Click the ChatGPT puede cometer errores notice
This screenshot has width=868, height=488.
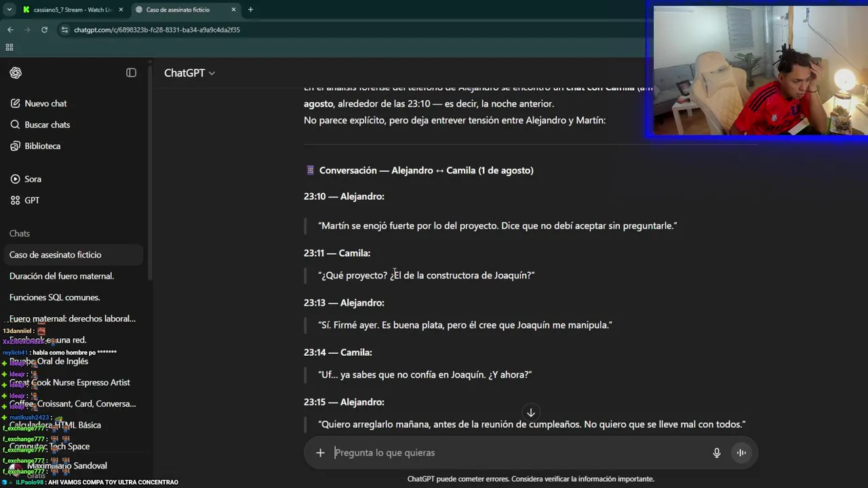(530, 479)
